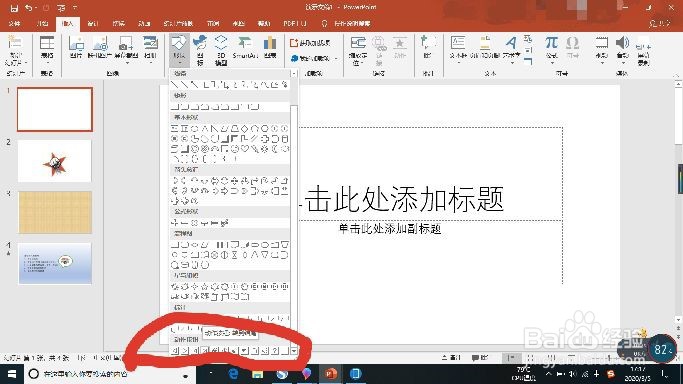Switch to Normal view in status bar
Screen dimensions: 683x384
[511, 358]
